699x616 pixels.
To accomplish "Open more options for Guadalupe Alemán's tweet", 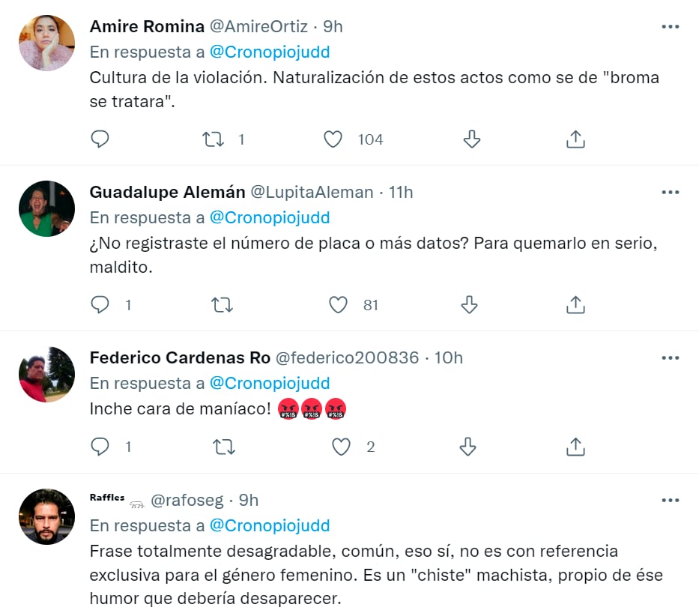I will point(670,191).
